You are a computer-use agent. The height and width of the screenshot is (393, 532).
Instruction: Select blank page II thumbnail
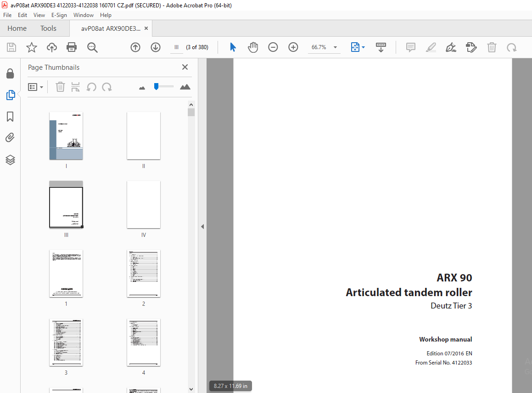[144, 136]
